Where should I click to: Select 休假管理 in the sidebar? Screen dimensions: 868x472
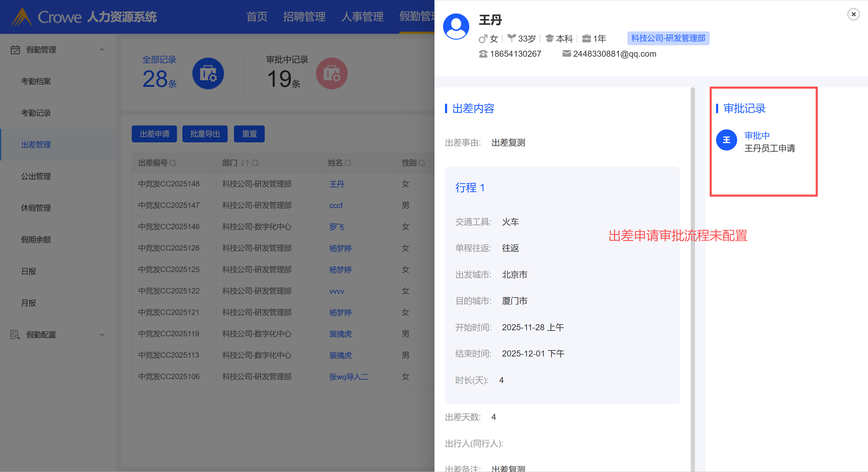point(36,208)
